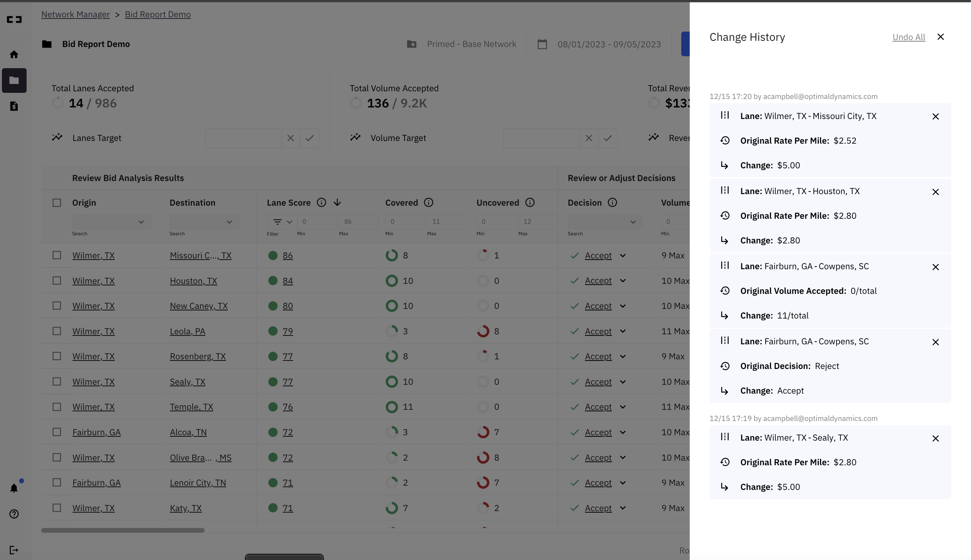Check the row for Wilmer, TX to Houston, TX
The height and width of the screenshot is (560, 971).
[57, 280]
